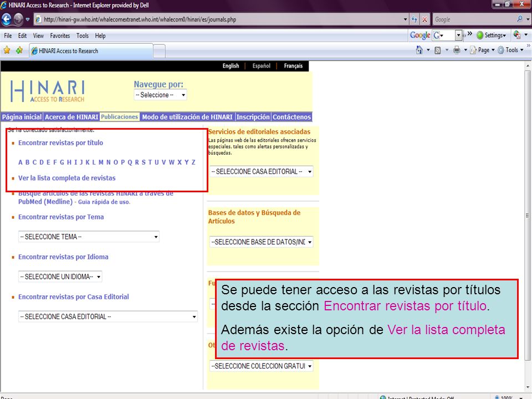Image resolution: width=532 pixels, height=399 pixels.
Task: Switch language to English
Action: [x=231, y=66]
